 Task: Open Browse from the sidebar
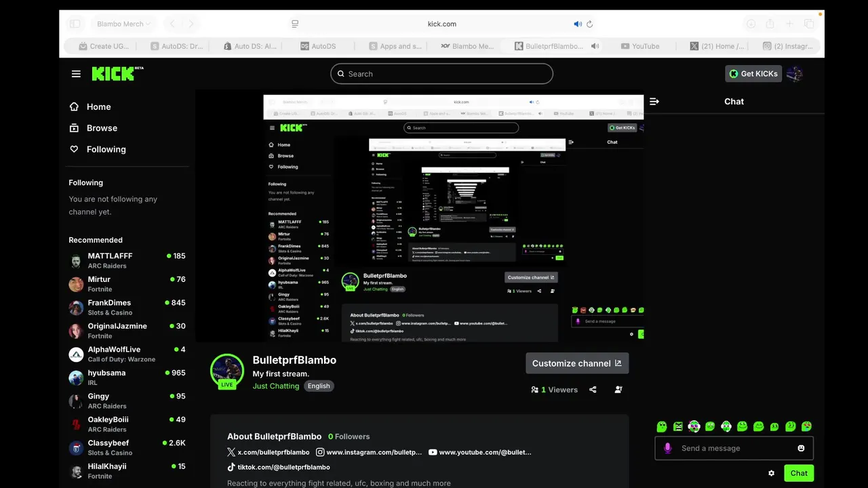tap(94, 128)
